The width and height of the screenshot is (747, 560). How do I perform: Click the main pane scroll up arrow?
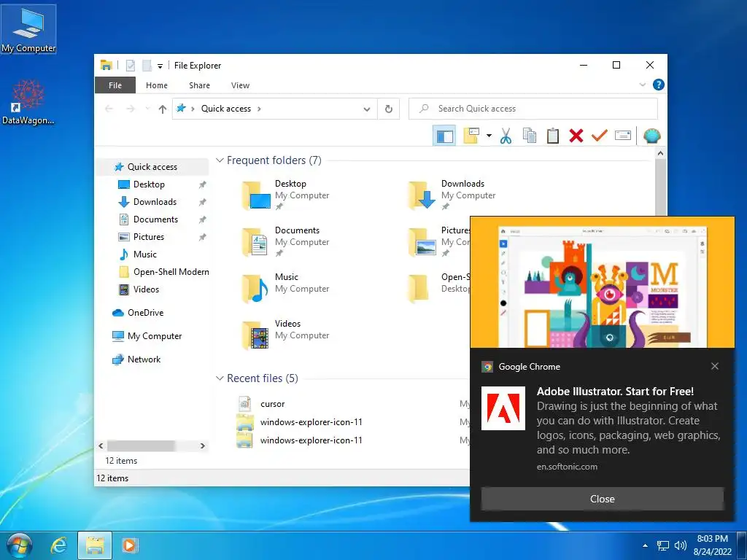[x=660, y=153]
